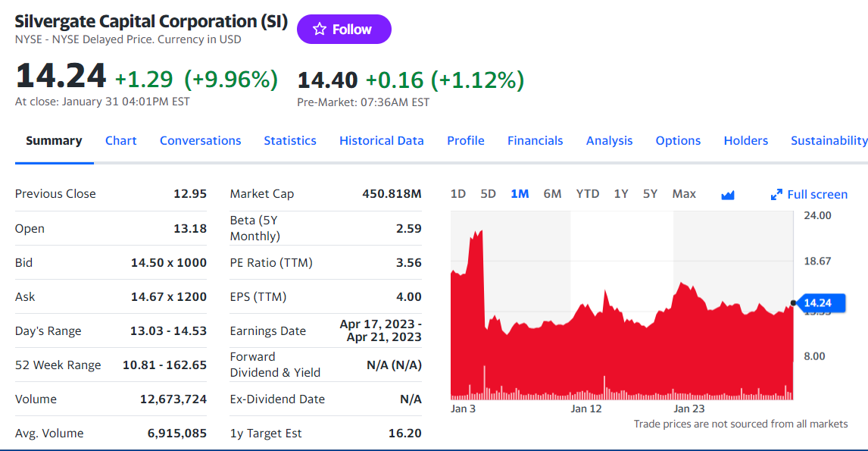Select the 1D chart range
Screen dimensions: 868x451
tap(457, 194)
